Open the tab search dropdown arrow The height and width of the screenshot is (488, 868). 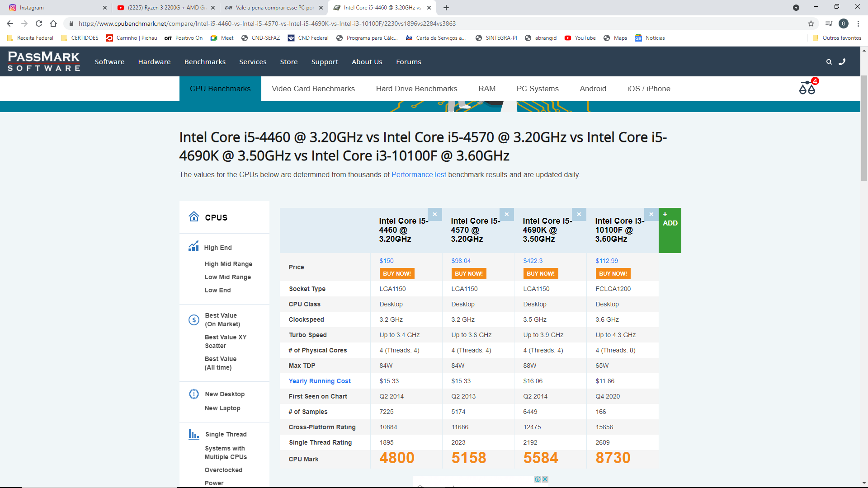(x=796, y=8)
